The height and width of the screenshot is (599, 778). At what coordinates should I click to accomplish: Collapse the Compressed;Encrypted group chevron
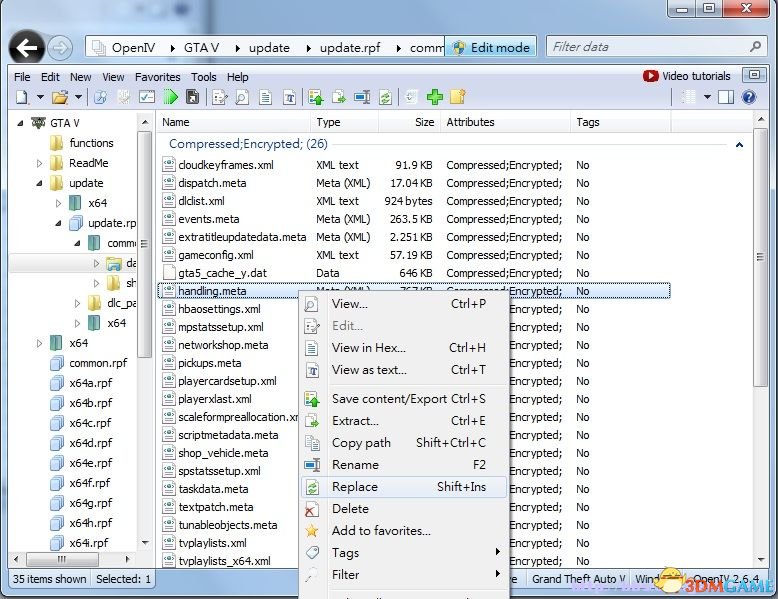point(739,144)
